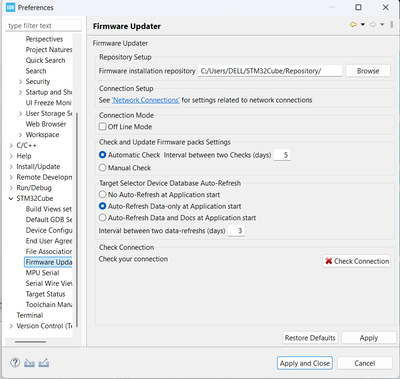This screenshot has height=379, width=400.
Task: Open the view menu three-dots icon
Action: [x=392, y=25]
